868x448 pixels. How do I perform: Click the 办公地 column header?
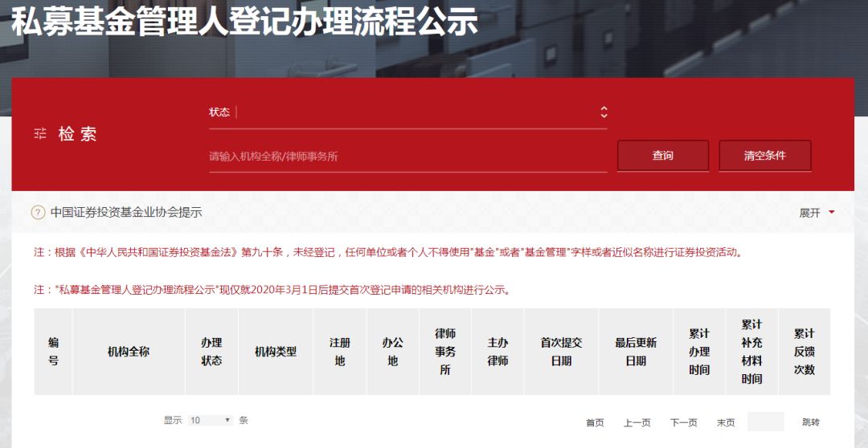coord(392,352)
